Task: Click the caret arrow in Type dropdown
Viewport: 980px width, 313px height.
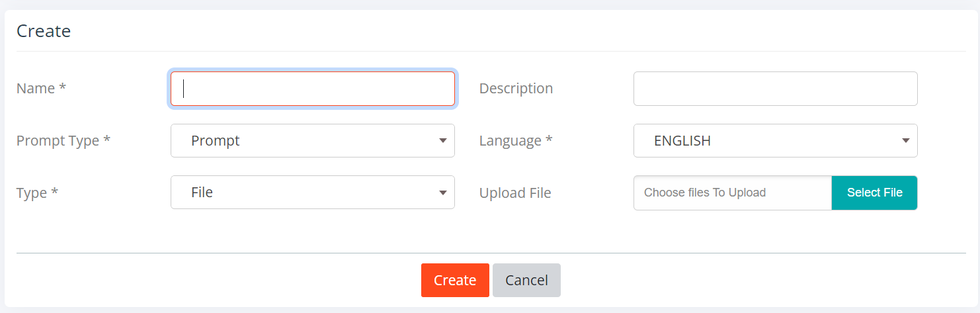Action: click(442, 193)
